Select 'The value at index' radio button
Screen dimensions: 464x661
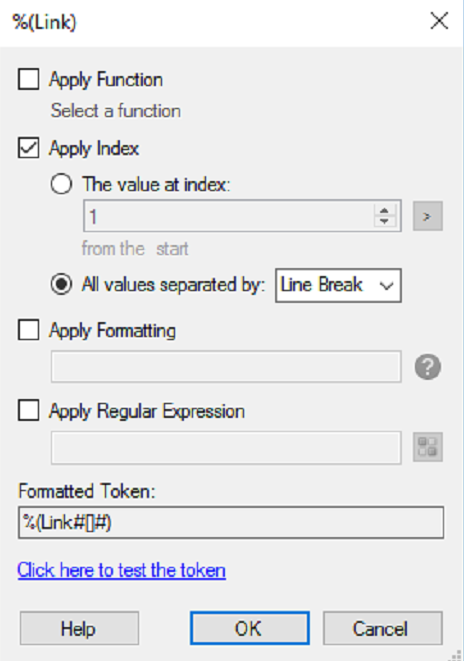tap(61, 184)
